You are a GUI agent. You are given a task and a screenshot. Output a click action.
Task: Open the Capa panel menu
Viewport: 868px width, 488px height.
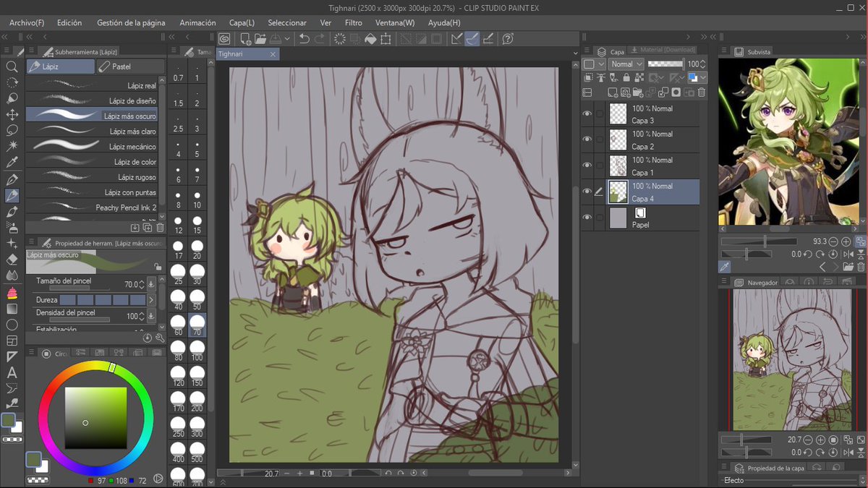pyautogui.click(x=587, y=51)
